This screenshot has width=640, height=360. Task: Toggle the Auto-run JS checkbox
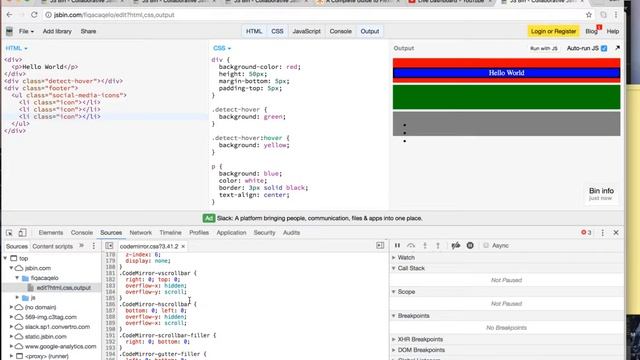(604, 48)
